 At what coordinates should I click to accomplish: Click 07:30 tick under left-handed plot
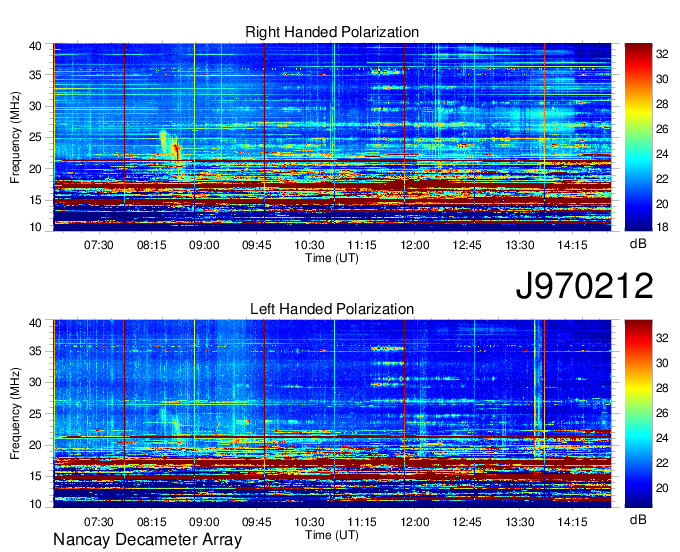point(98,522)
